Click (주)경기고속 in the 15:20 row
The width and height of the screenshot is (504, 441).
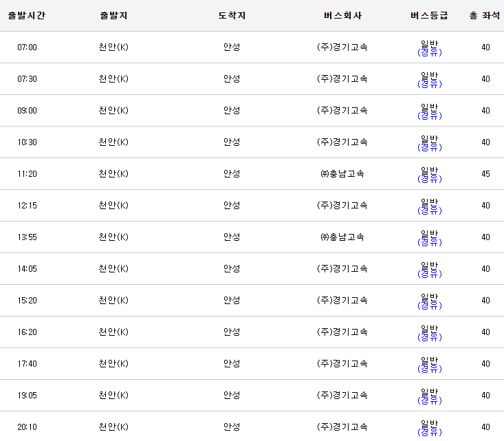[x=342, y=300]
